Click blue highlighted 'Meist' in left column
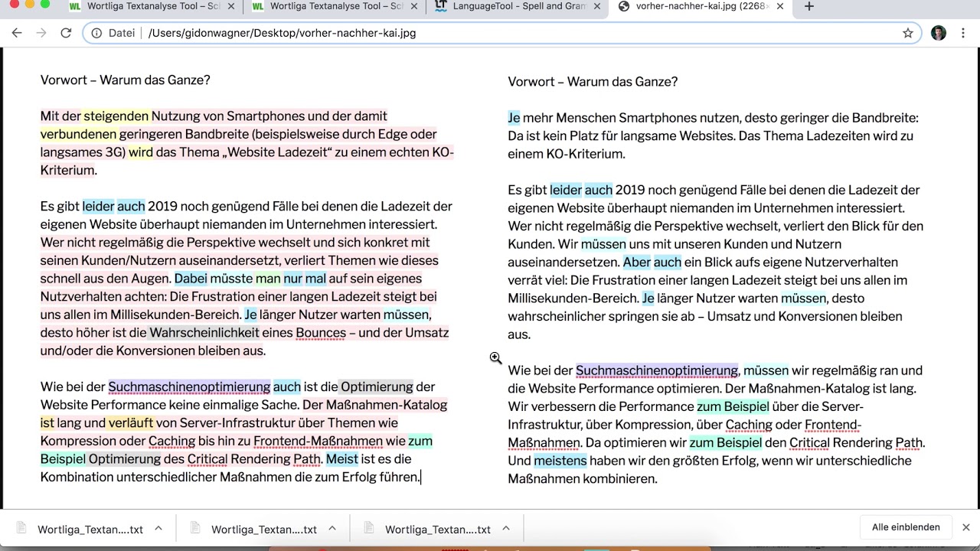 [x=341, y=459]
